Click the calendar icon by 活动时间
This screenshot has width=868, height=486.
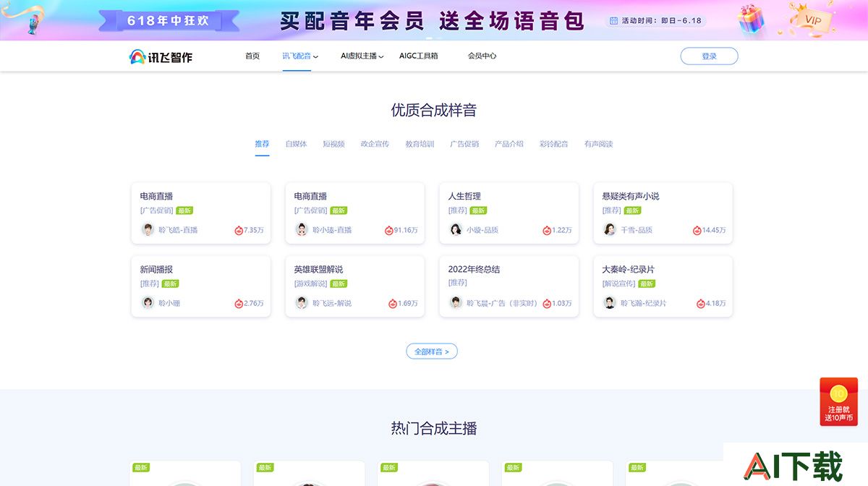(613, 21)
